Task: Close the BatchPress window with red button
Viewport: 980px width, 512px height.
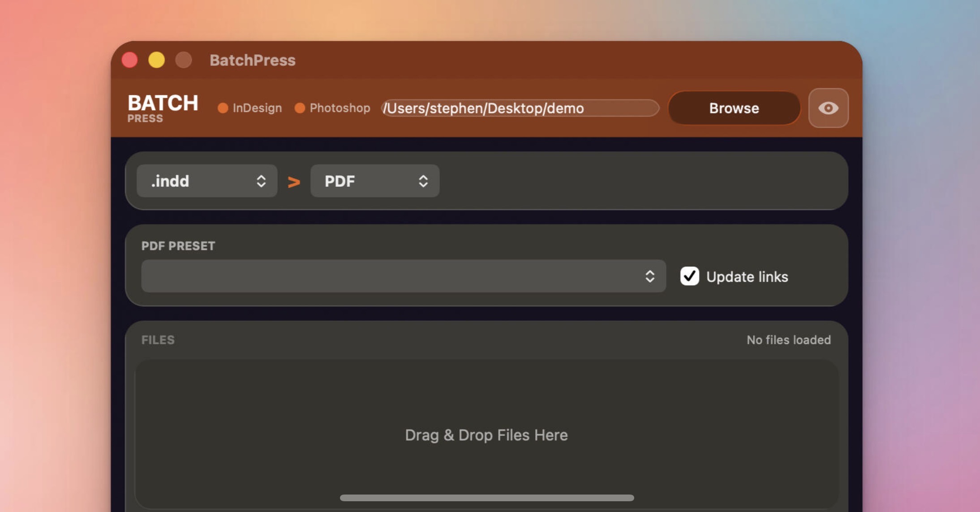Action: pos(130,60)
